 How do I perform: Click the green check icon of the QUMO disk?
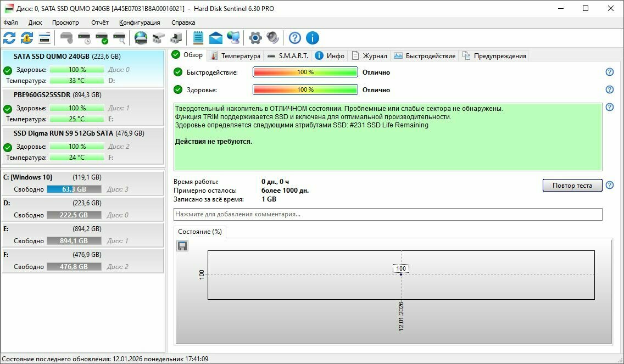click(8, 71)
